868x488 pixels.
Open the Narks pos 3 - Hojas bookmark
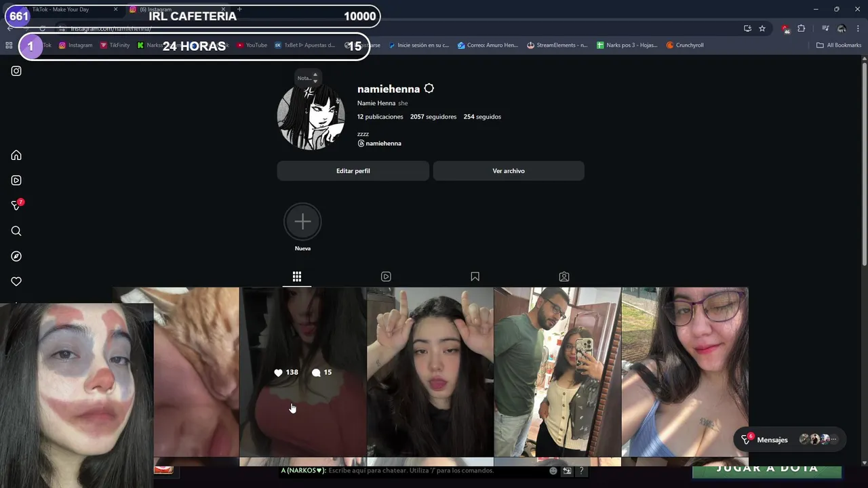pos(627,45)
